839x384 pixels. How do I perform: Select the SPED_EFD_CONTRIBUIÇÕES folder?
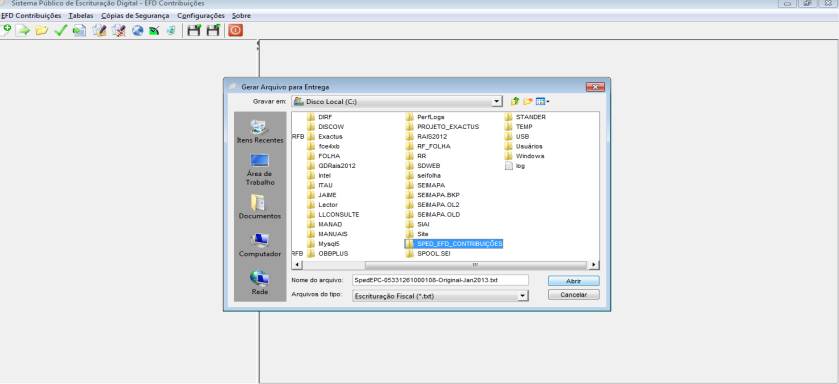pos(454,244)
